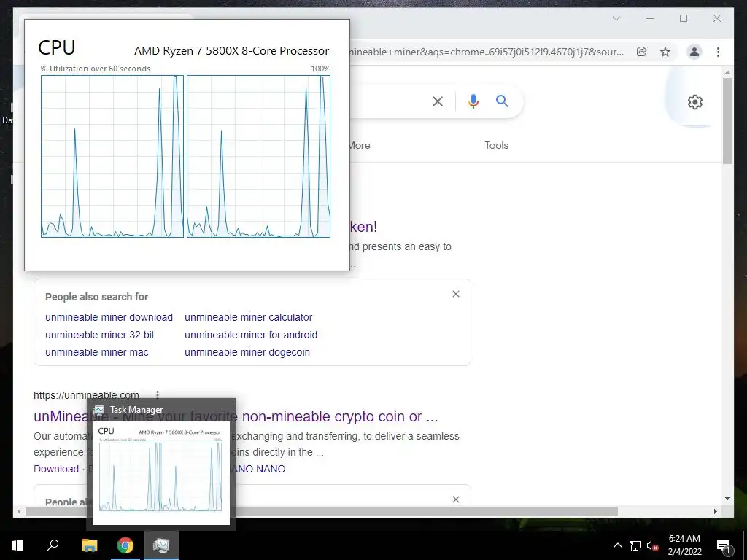This screenshot has height=560, width=747.
Task: Open network status tray icon
Action: (x=635, y=545)
